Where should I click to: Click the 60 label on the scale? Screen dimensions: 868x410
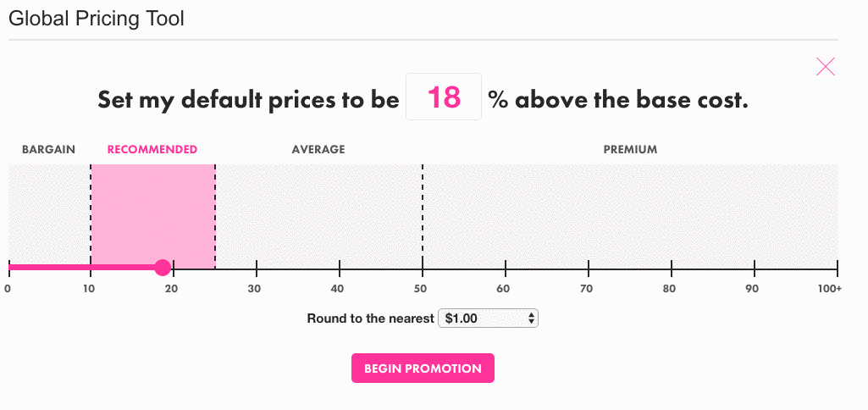(x=503, y=289)
